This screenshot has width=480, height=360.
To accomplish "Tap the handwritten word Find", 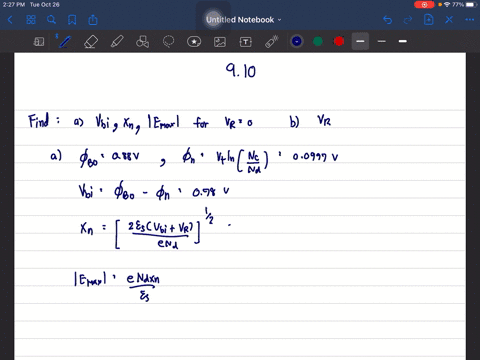I will click(x=39, y=121).
